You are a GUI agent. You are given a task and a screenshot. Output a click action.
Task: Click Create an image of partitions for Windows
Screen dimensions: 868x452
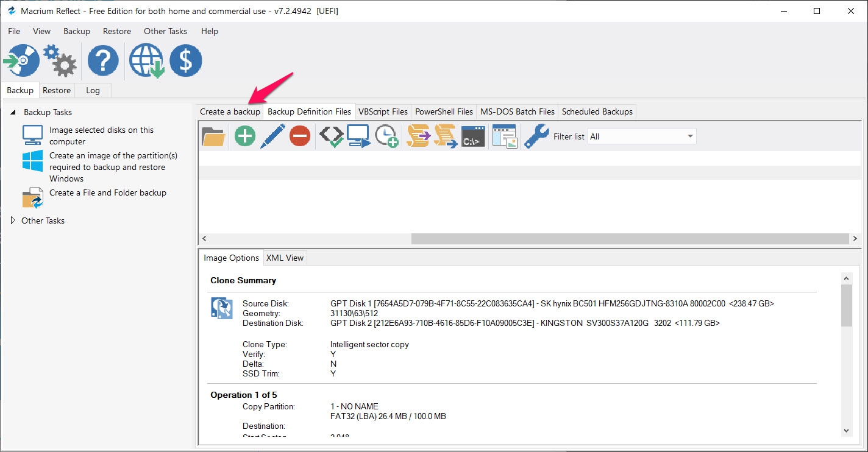113,167
